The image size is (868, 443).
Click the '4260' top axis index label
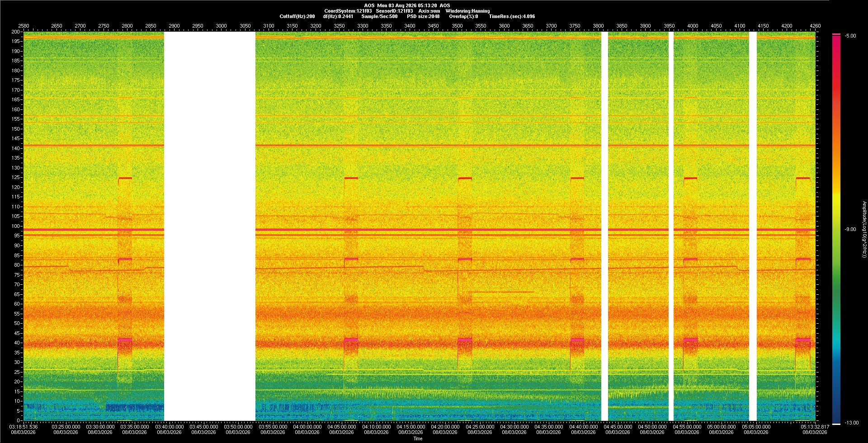point(815,26)
